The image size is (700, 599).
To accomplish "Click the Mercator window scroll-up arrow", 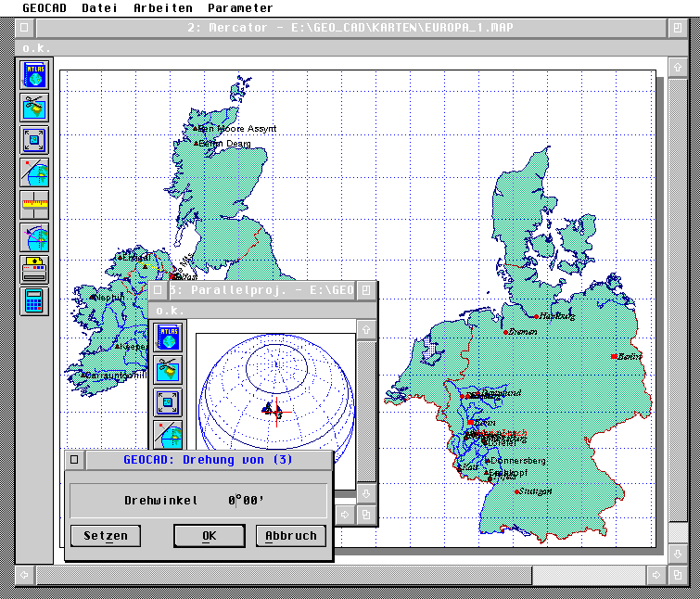I will coord(677,68).
